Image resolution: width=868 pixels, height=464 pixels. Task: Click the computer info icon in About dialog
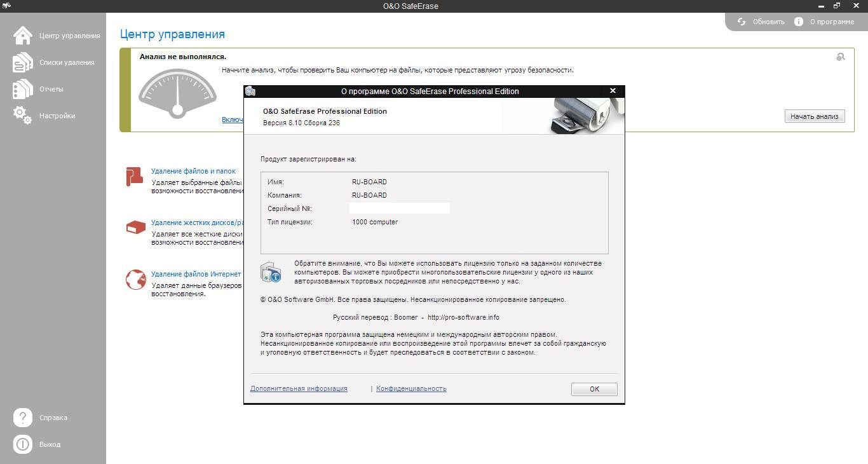[x=271, y=271]
